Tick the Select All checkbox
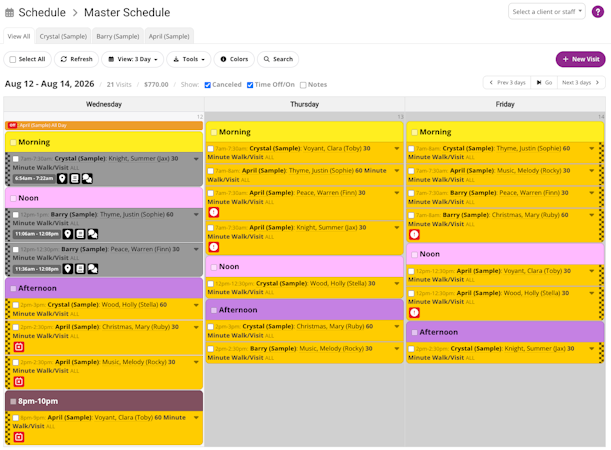Image resolution: width=611 pixels, height=450 pixels. (x=13, y=59)
